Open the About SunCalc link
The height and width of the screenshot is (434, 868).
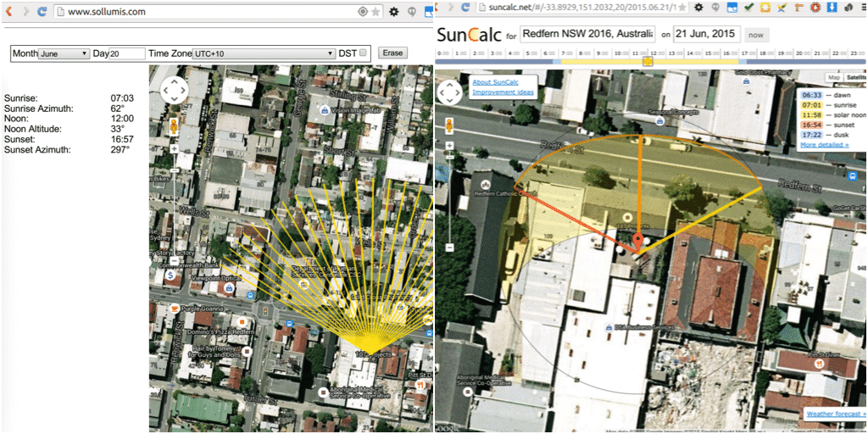494,82
